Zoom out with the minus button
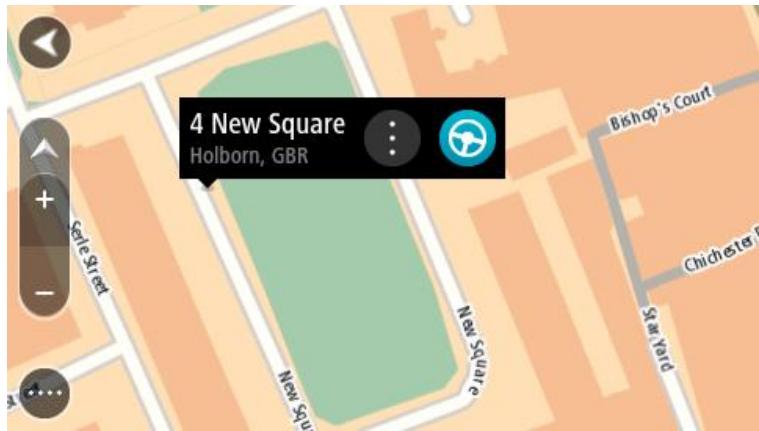Image resolution: width=759 pixels, height=431 pixels. point(45,292)
